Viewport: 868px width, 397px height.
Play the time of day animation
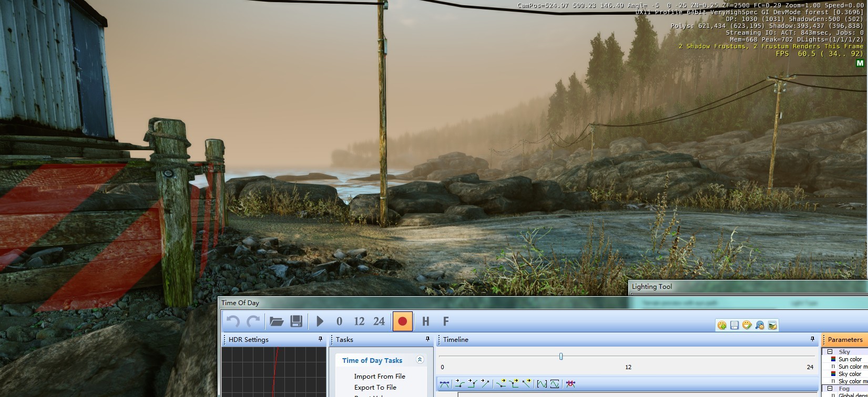320,321
